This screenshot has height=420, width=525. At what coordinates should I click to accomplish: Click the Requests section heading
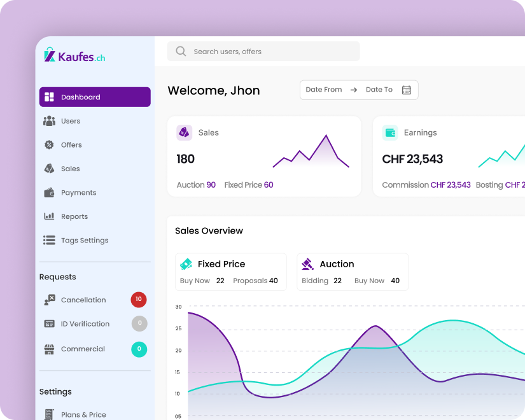tap(57, 277)
